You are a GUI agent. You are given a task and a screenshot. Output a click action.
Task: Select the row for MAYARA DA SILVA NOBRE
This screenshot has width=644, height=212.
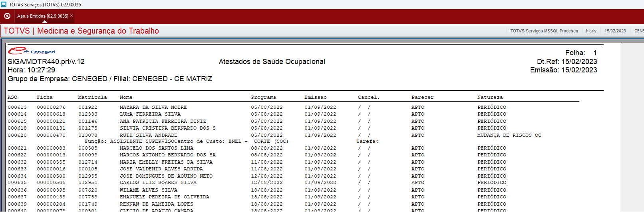tap(153, 107)
